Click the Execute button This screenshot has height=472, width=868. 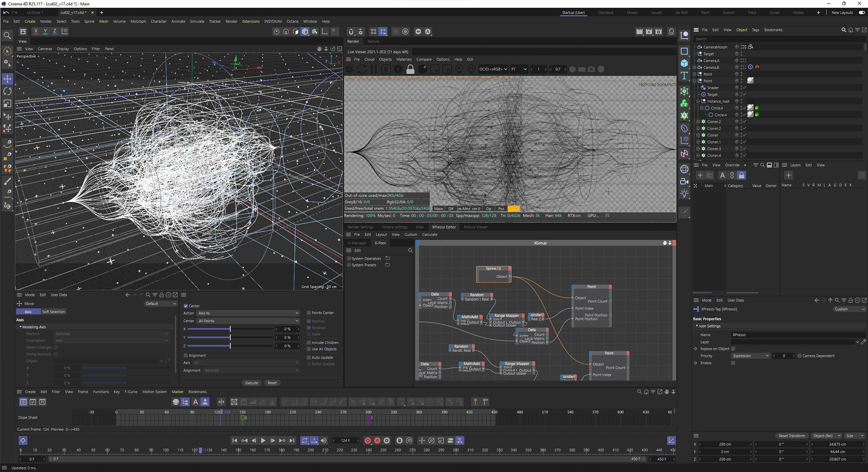251,383
